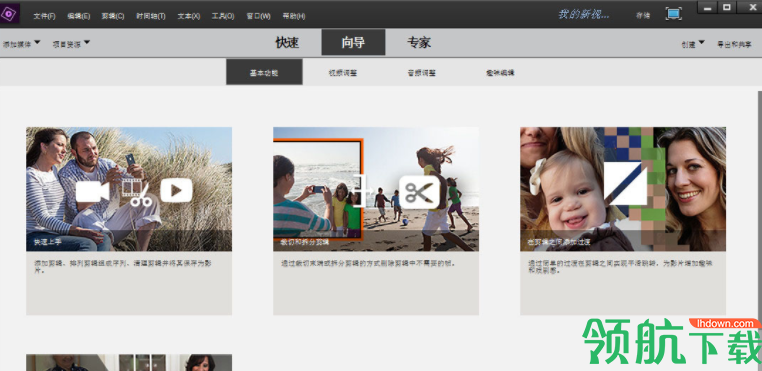762x371 pixels.
Task: Open the 时间轴(T) menu
Action: 151,16
